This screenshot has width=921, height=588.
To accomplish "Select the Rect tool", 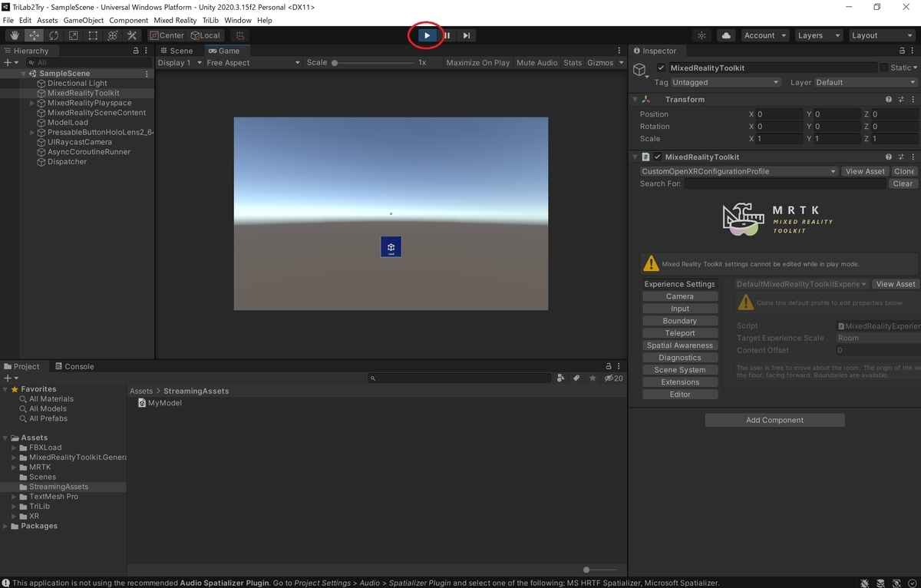I will 93,35.
